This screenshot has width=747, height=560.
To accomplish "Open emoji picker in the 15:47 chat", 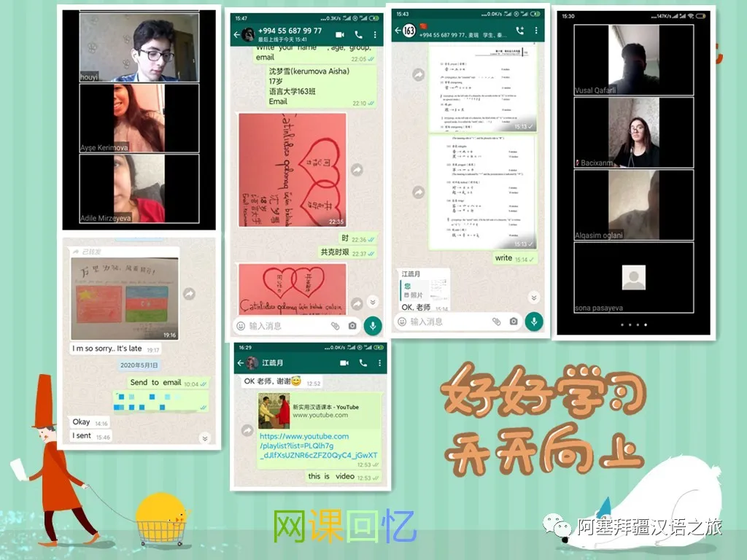I will tap(241, 326).
